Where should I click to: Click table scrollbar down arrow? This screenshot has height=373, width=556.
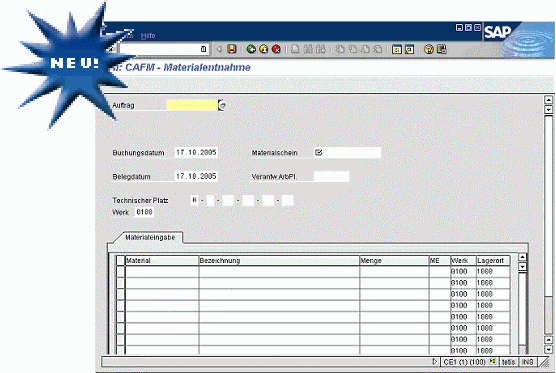522,267
